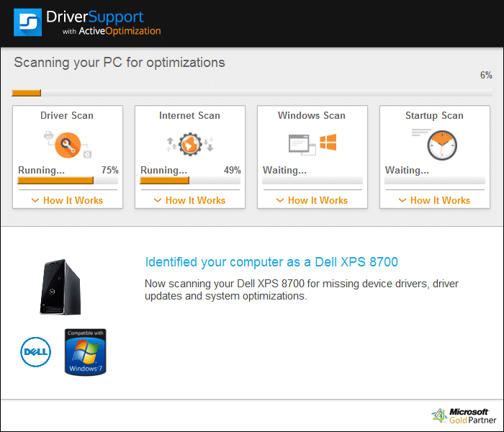Click the Dell XPS 8700 tower image
This screenshot has width=504, height=432.
click(60, 287)
